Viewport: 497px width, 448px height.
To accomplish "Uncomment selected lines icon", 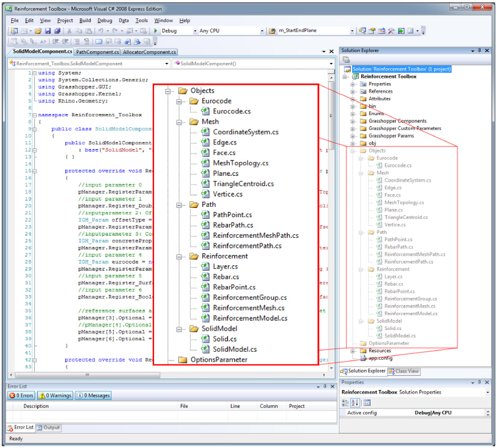I will click(x=86, y=41).
